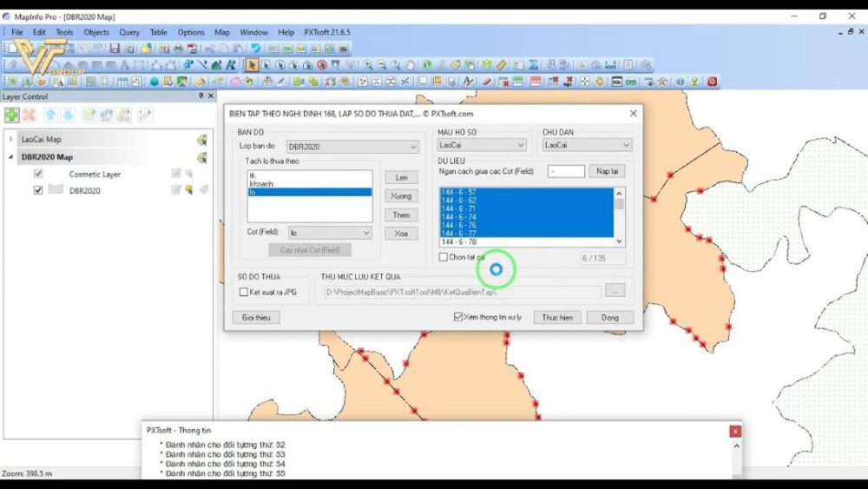Click the Print Window printer icon

coord(178,49)
